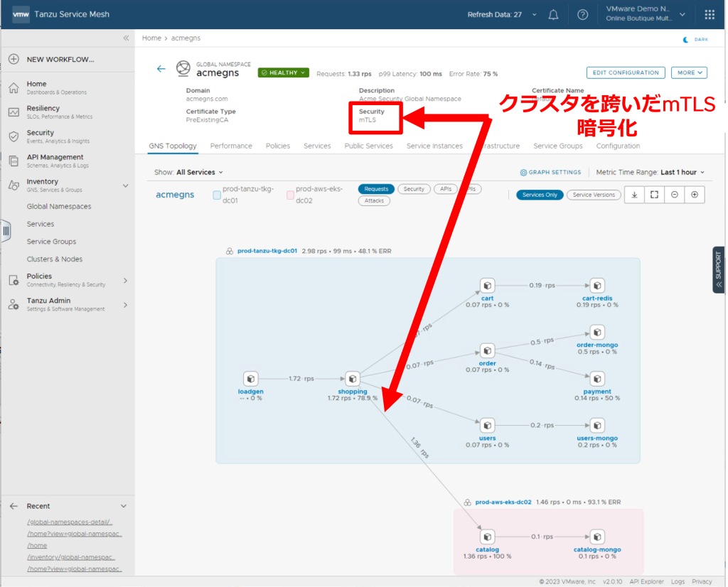
Task: Open the apps grid icon
Action: [709, 14]
